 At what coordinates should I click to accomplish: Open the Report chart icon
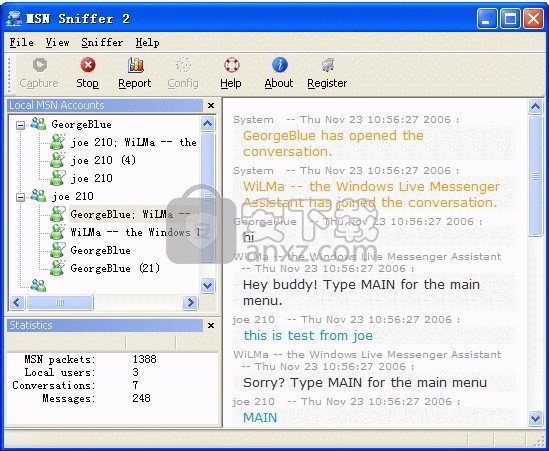(x=135, y=65)
